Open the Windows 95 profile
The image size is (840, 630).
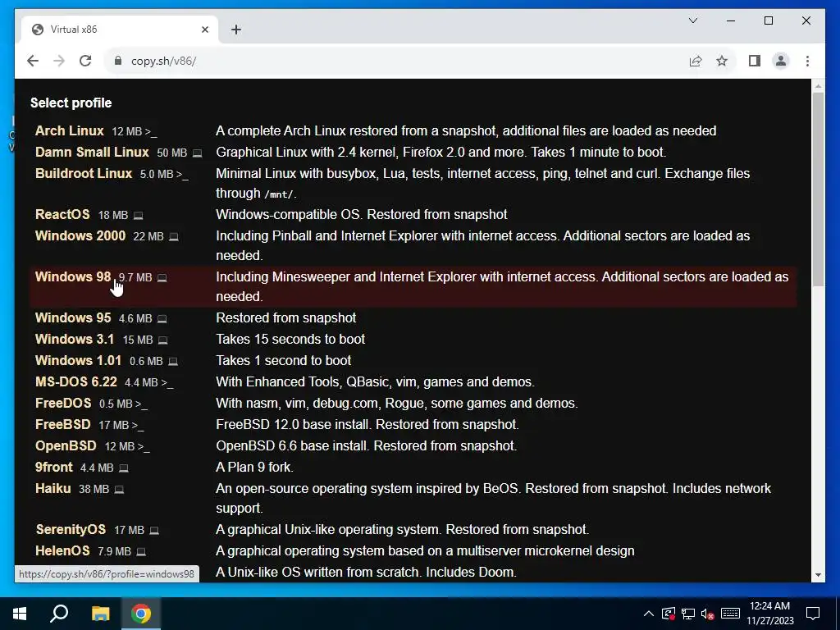coord(73,317)
